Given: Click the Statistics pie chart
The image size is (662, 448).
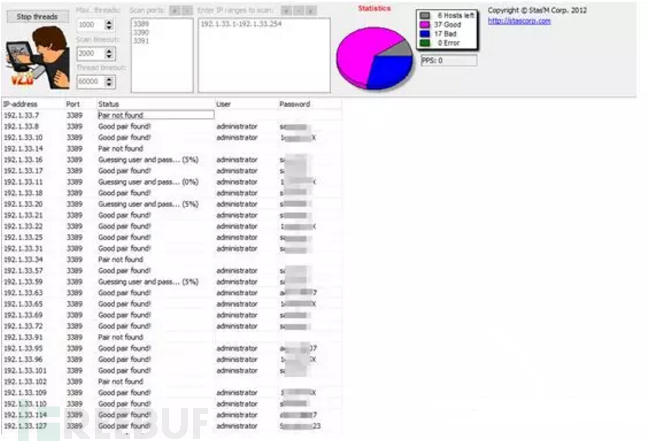Looking at the screenshot, I should click(x=377, y=55).
